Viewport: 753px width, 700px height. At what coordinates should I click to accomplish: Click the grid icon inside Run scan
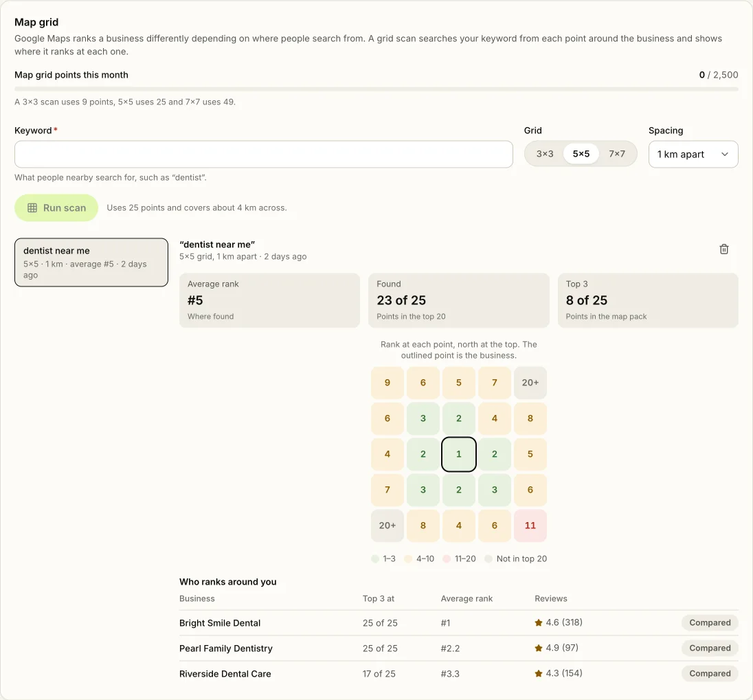(x=32, y=208)
